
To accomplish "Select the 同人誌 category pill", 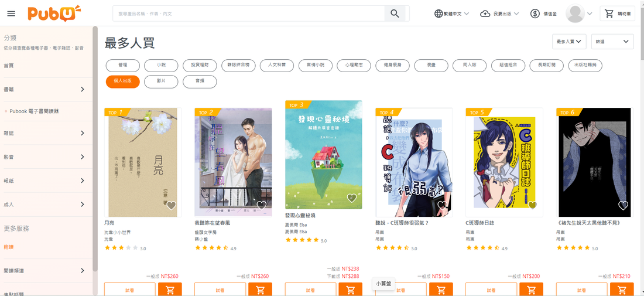I will pyautogui.click(x=470, y=66).
